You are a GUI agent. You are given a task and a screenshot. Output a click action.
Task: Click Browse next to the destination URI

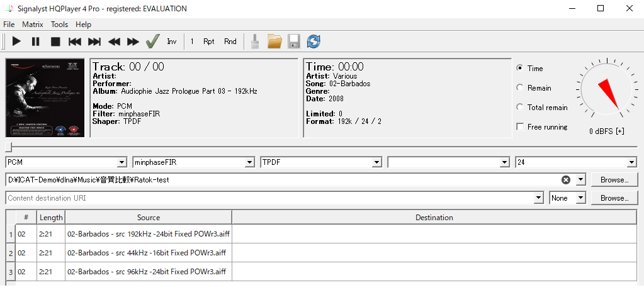click(614, 198)
